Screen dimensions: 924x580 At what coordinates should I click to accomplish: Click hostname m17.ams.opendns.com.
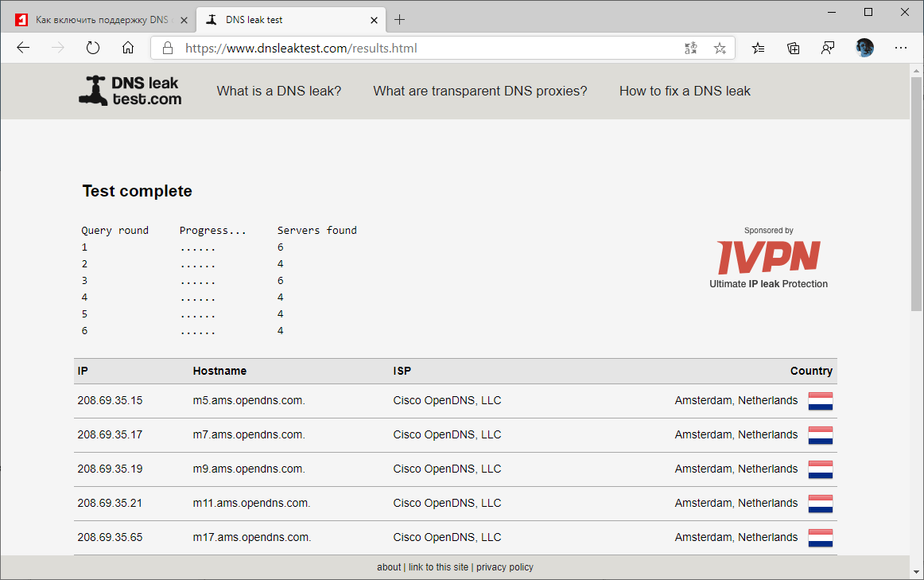pyautogui.click(x=251, y=537)
